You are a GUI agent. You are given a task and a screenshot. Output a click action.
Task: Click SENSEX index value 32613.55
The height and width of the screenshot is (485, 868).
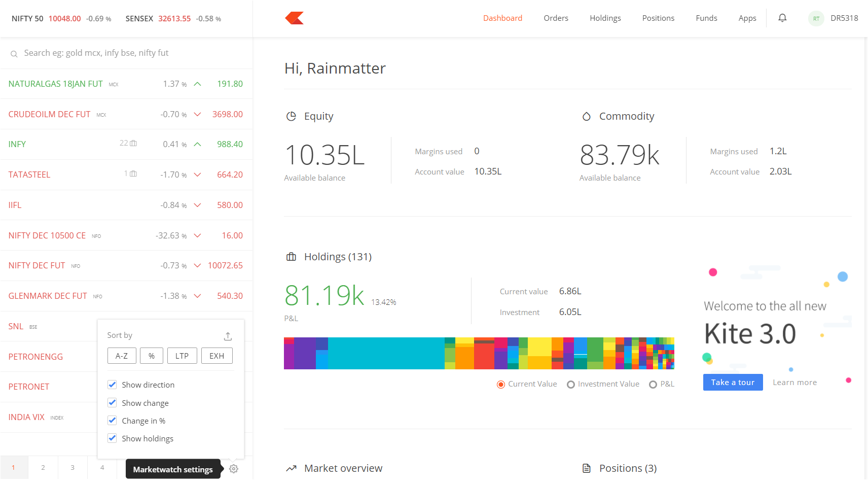174,19
